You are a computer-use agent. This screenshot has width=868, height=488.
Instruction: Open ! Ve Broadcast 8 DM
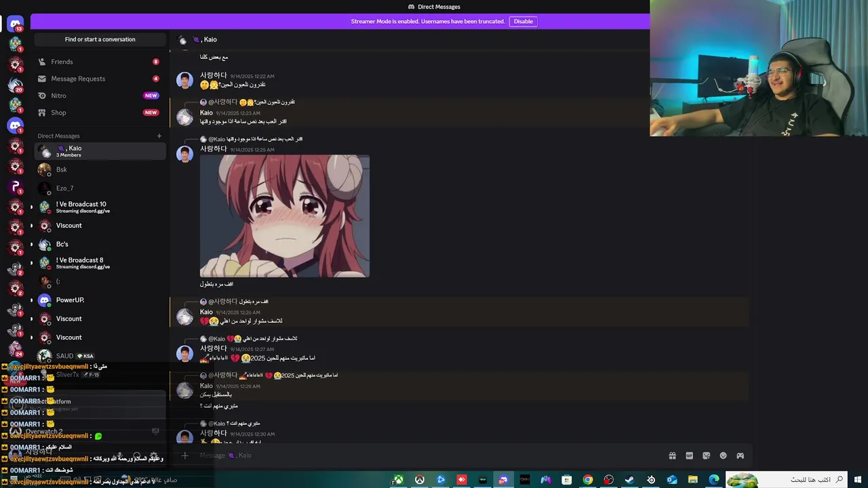(100, 263)
